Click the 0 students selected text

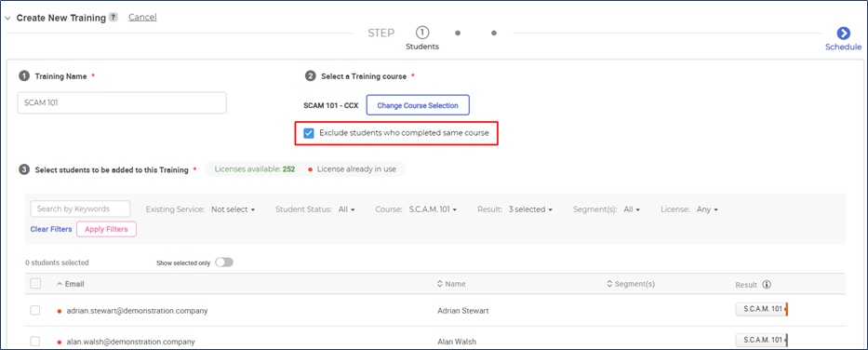click(57, 262)
